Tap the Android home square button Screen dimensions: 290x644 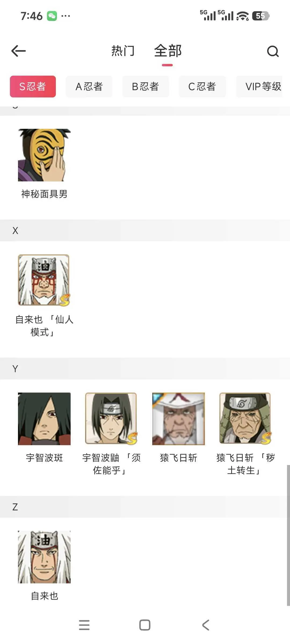[x=145, y=625]
